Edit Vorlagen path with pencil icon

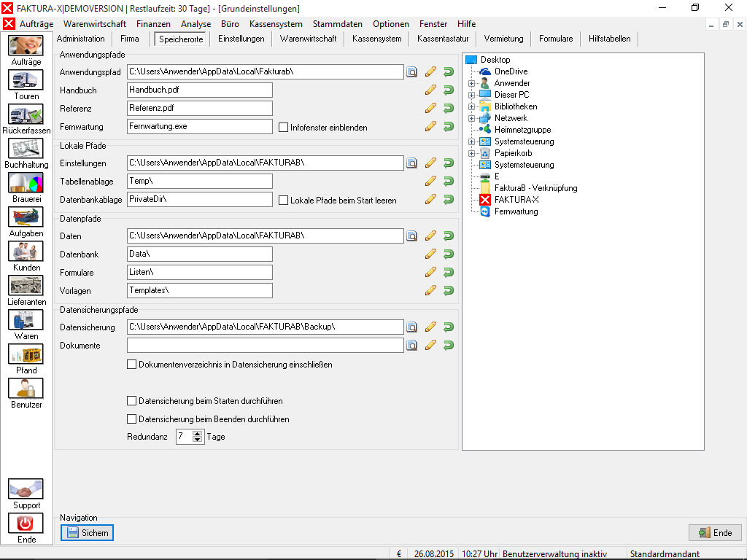point(430,290)
